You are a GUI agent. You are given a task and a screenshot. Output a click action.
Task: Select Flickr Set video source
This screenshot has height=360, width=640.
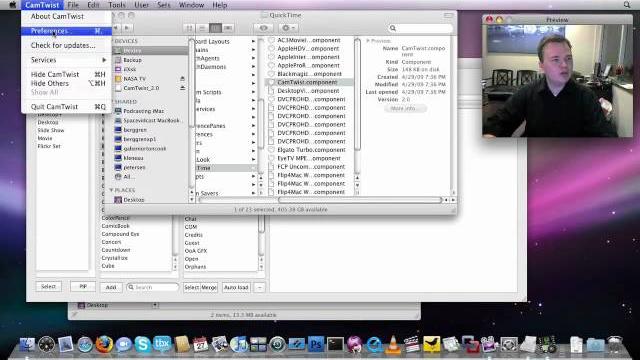pos(49,146)
